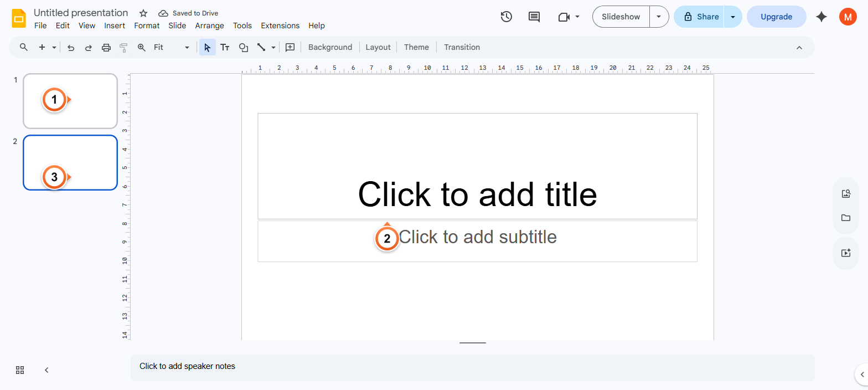Screen dimensions: 868x390
Task: Open line type dropdown arrow
Action: pos(273,48)
